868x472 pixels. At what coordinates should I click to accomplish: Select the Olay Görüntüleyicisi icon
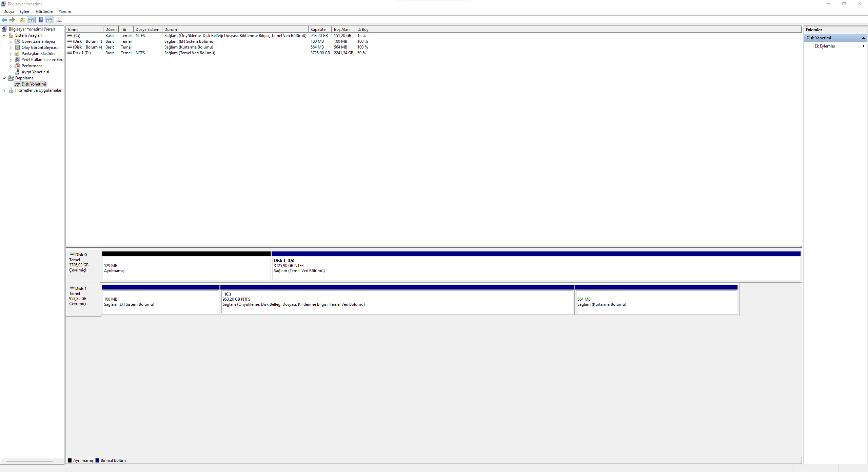(x=17, y=48)
